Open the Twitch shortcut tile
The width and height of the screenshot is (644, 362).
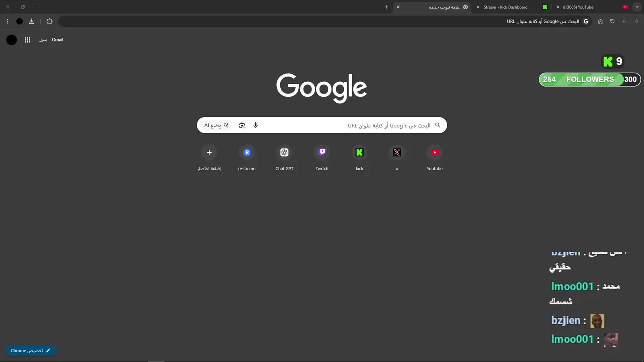click(322, 158)
